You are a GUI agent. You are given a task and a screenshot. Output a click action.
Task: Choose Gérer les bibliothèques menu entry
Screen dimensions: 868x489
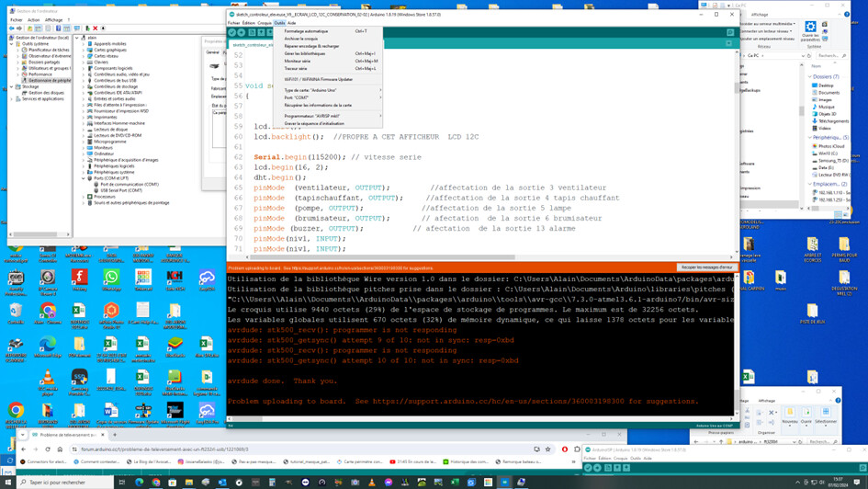pyautogui.click(x=328, y=53)
